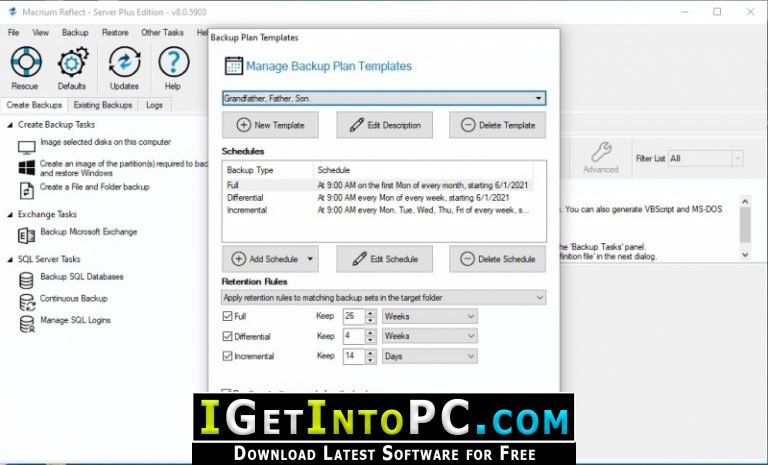Open the Other Tasks menu
The image size is (768, 465).
click(x=162, y=32)
